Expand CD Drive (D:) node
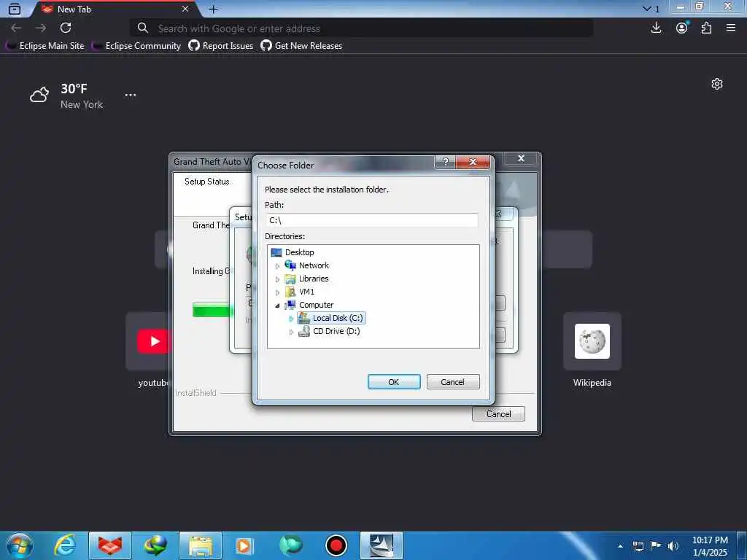The width and height of the screenshot is (747, 560). pyautogui.click(x=291, y=332)
